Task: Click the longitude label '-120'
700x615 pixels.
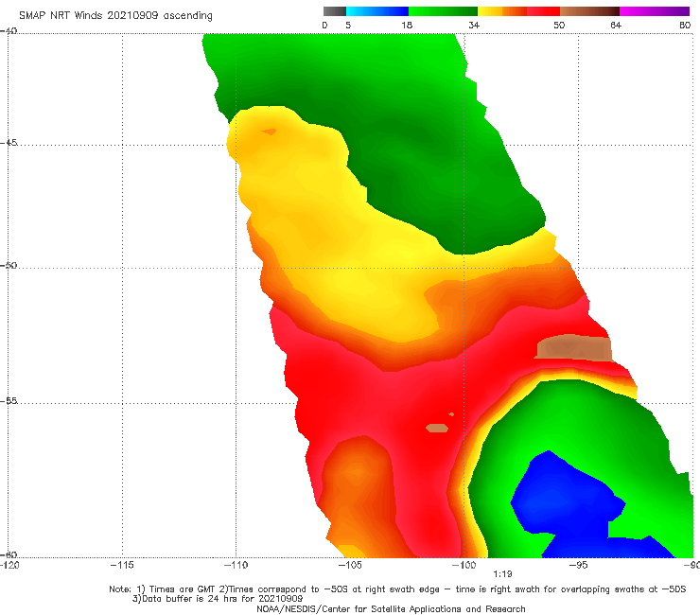Action: pyautogui.click(x=9, y=565)
